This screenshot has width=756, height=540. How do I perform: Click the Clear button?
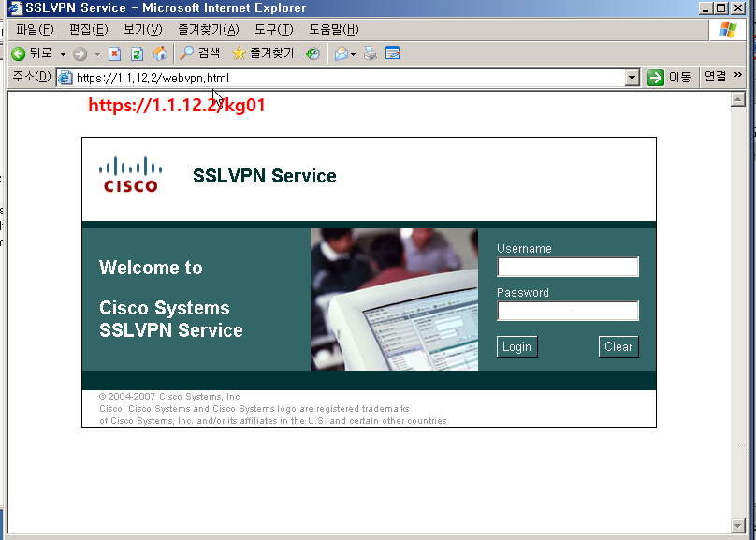point(618,346)
